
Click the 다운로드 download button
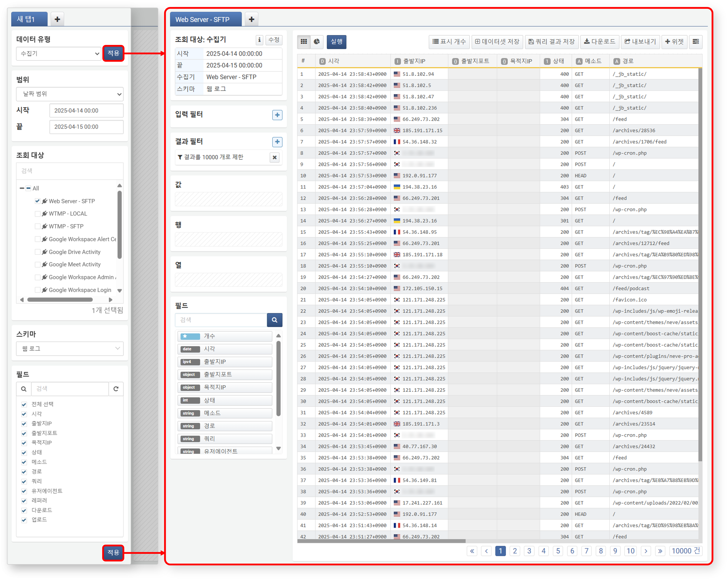[x=600, y=42]
